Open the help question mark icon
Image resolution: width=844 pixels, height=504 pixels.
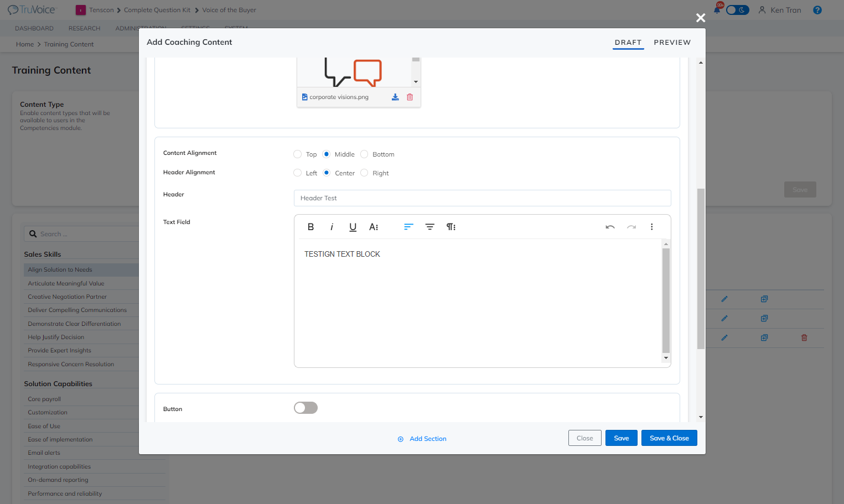pyautogui.click(x=817, y=10)
